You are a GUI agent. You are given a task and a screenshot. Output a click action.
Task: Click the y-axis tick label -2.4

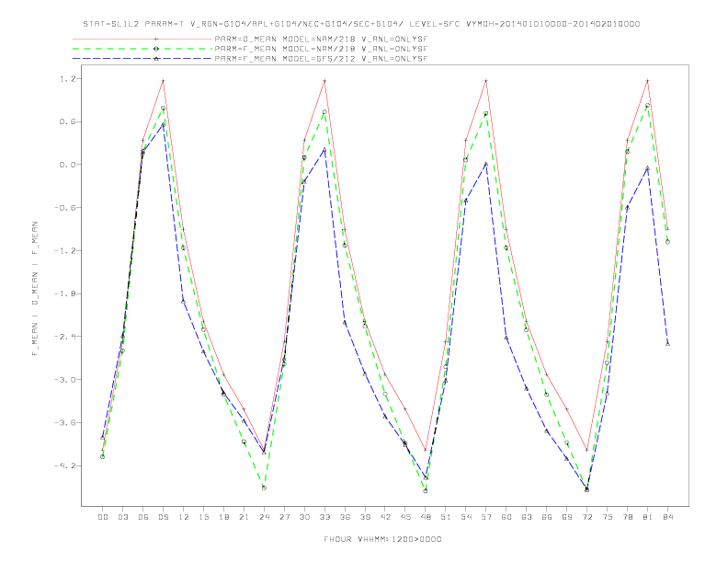click(64, 337)
